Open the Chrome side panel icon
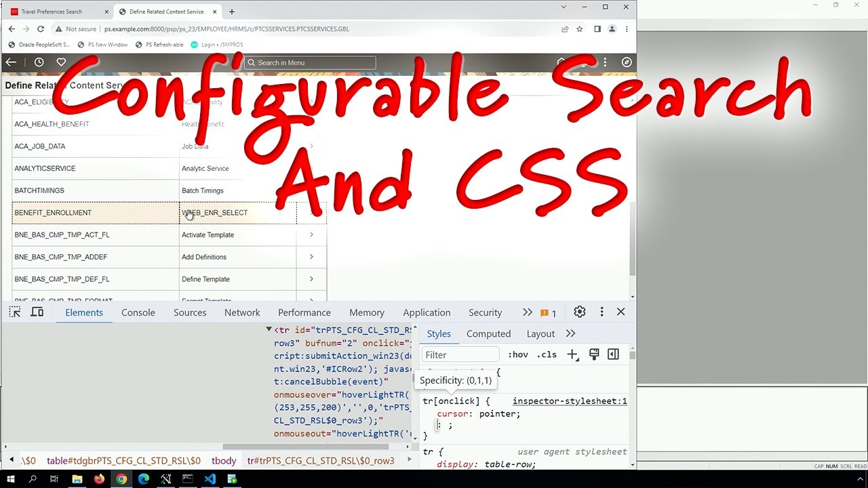Screen dimensions: 868x488 tap(597, 29)
